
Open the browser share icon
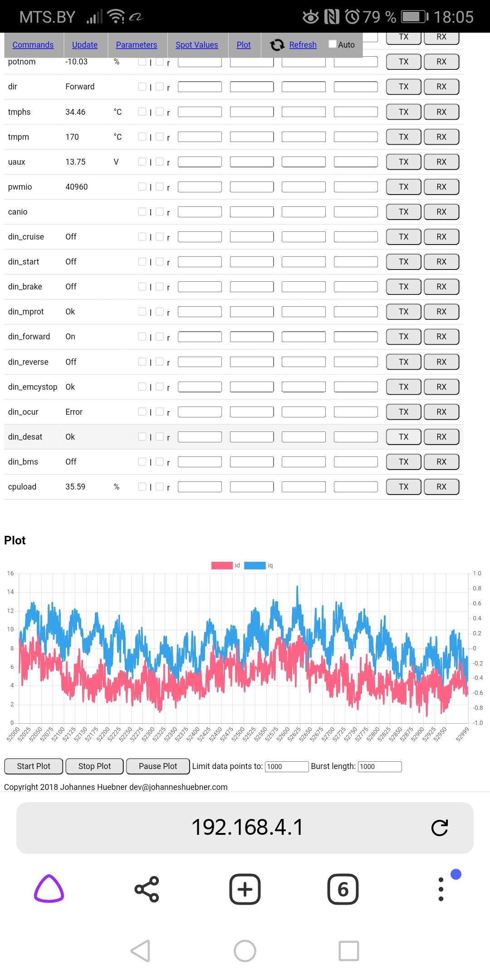tap(147, 889)
